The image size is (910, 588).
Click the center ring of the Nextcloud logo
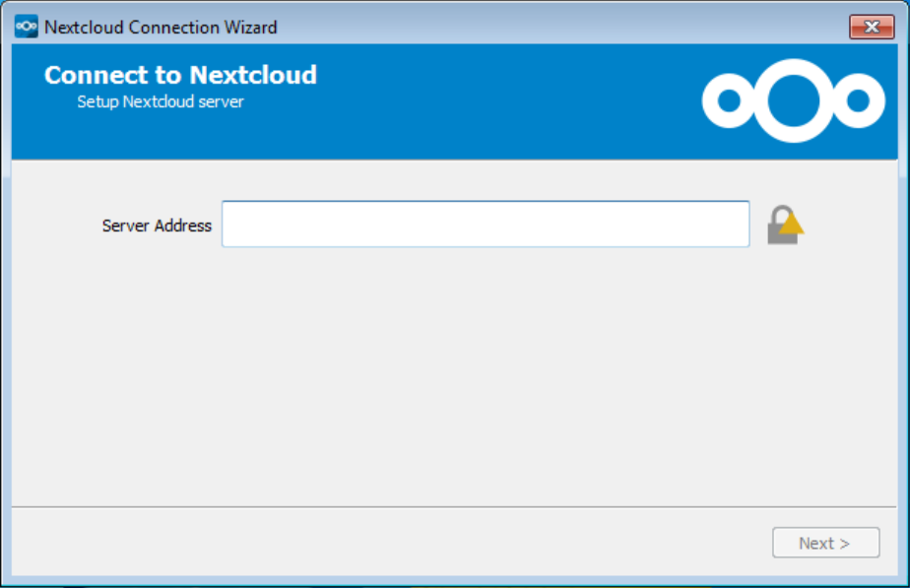pyautogui.click(x=794, y=99)
